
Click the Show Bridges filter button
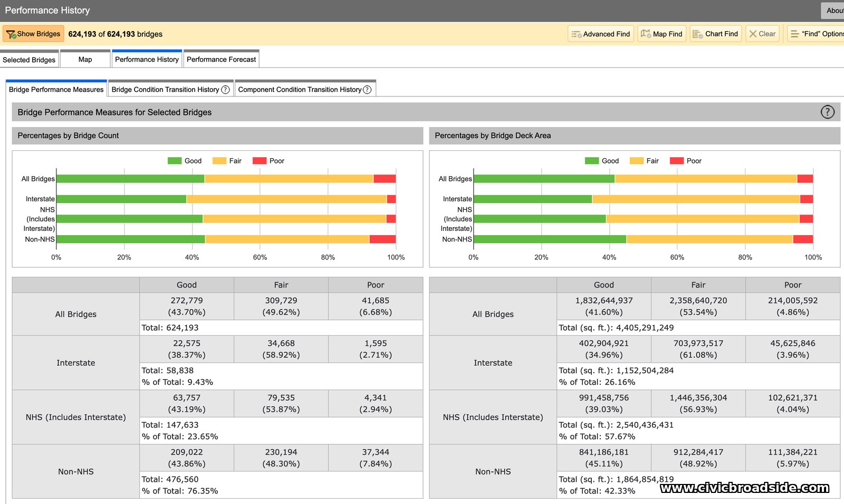[33, 34]
